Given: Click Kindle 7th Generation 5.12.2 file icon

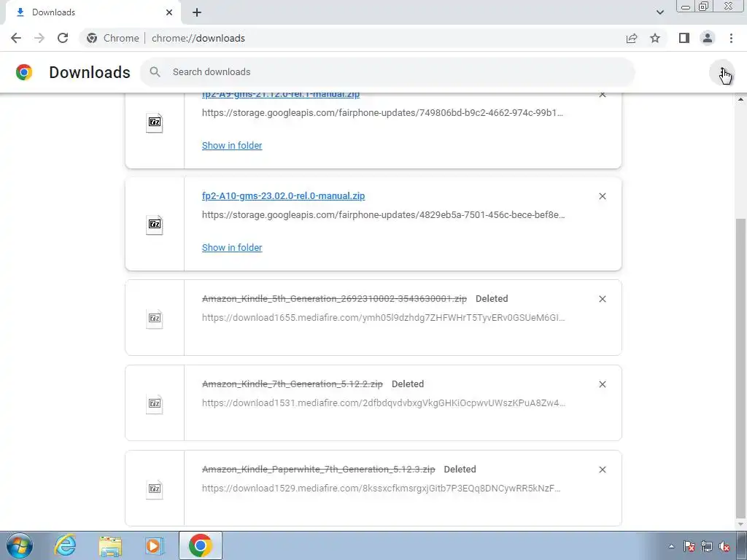Looking at the screenshot, I should 155,404.
